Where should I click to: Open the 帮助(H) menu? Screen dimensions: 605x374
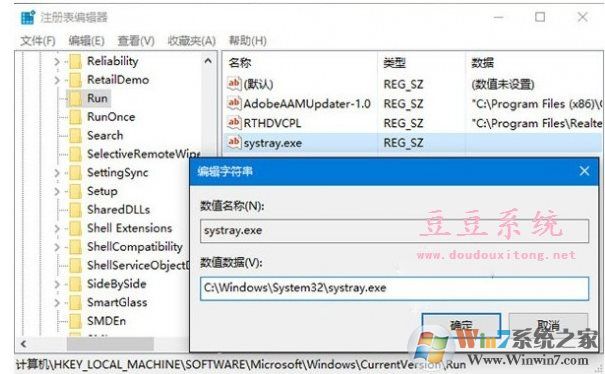(247, 41)
